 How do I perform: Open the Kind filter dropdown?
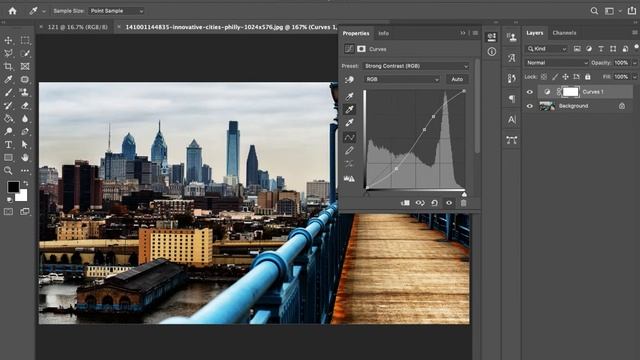[547, 49]
